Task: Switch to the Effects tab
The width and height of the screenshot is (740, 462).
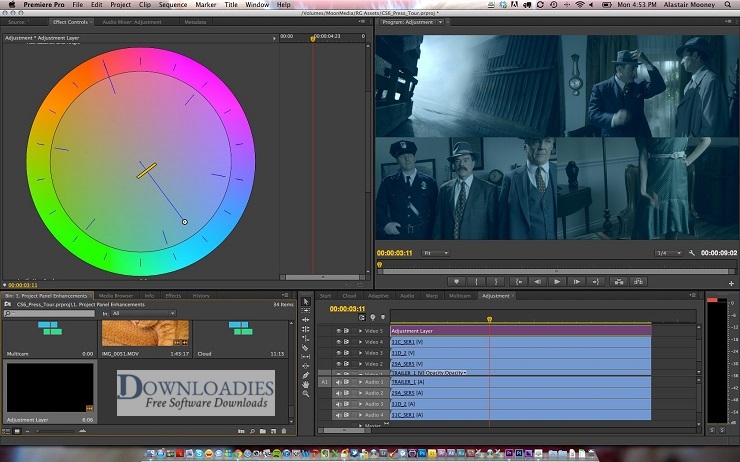Action: (x=173, y=296)
